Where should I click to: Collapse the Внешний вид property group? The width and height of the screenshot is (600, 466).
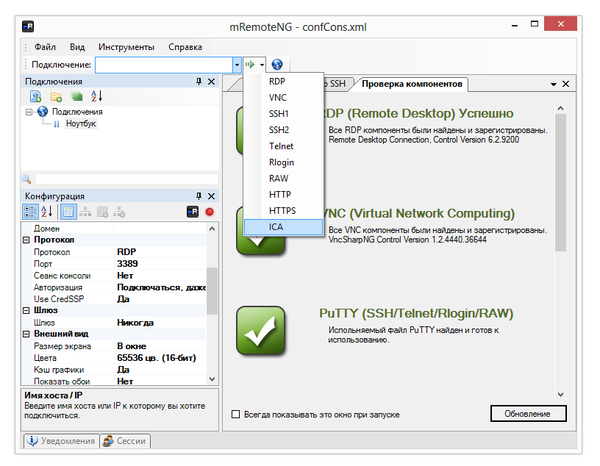[x=26, y=334]
